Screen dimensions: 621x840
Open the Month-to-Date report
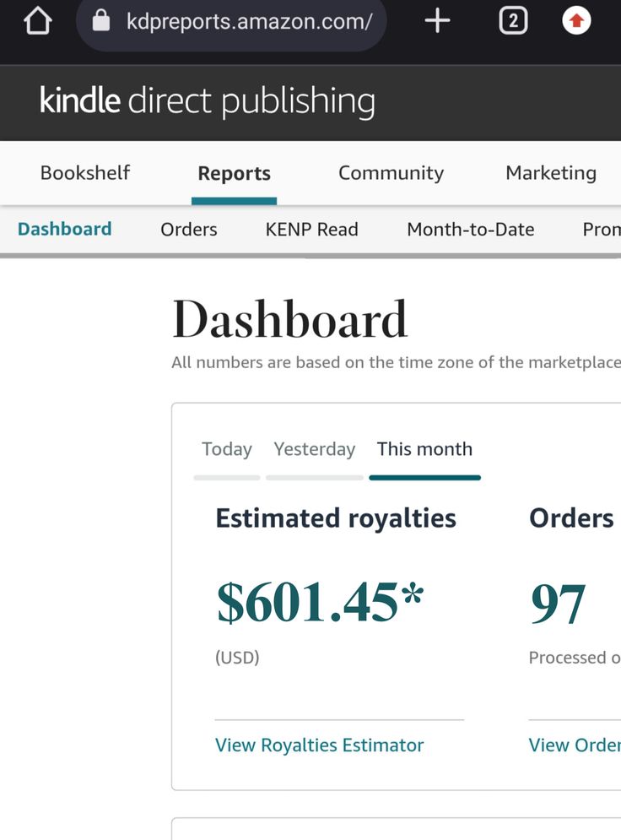[x=470, y=230]
